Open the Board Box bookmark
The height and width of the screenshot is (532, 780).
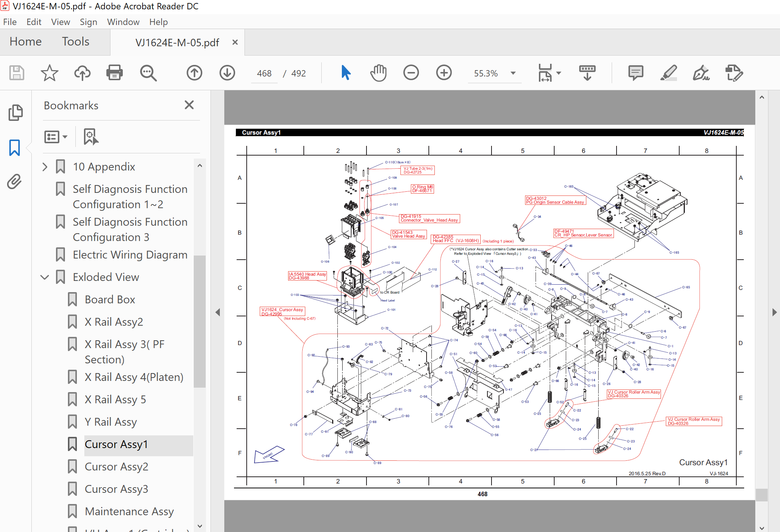(x=110, y=300)
